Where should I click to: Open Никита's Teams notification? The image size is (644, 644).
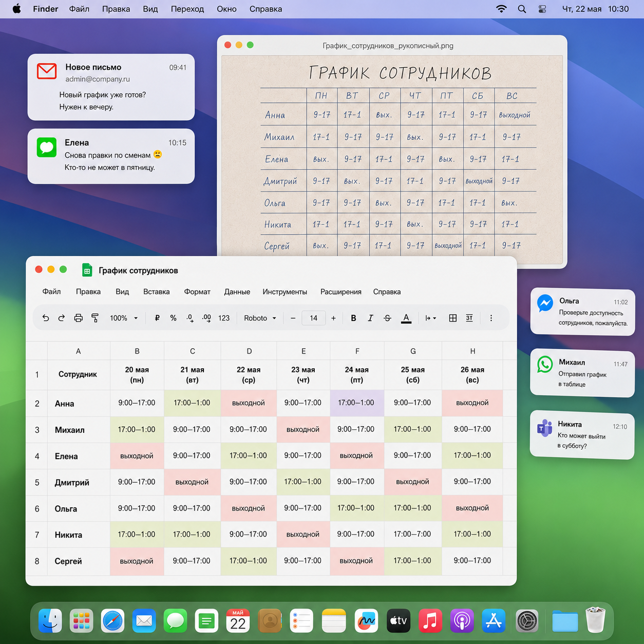[x=582, y=434]
